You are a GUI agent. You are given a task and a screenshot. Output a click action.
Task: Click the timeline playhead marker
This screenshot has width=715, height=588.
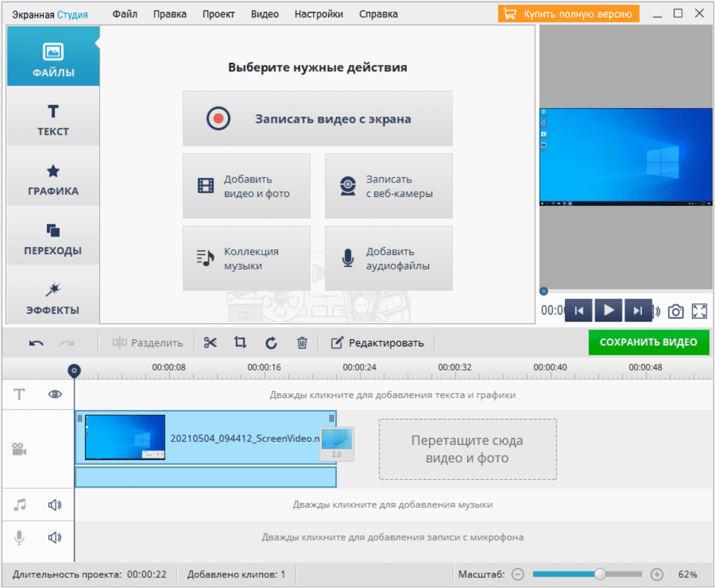[74, 371]
